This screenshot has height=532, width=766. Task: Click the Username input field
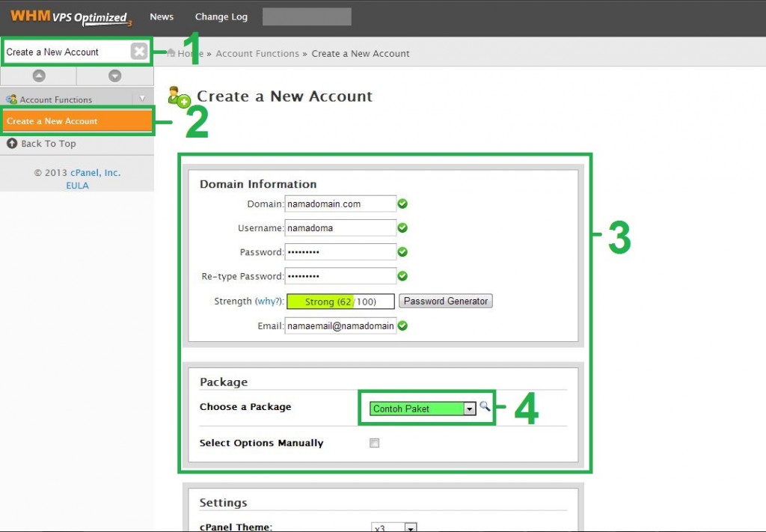point(340,227)
